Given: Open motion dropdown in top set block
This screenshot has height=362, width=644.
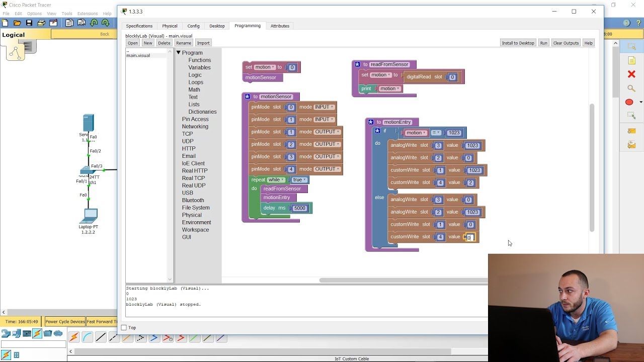Looking at the screenshot, I should click(265, 67).
